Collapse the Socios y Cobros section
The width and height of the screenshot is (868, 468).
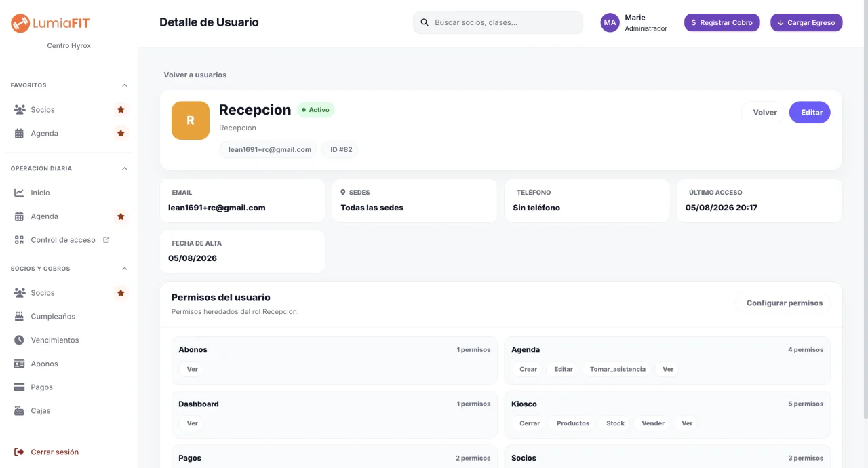click(124, 269)
